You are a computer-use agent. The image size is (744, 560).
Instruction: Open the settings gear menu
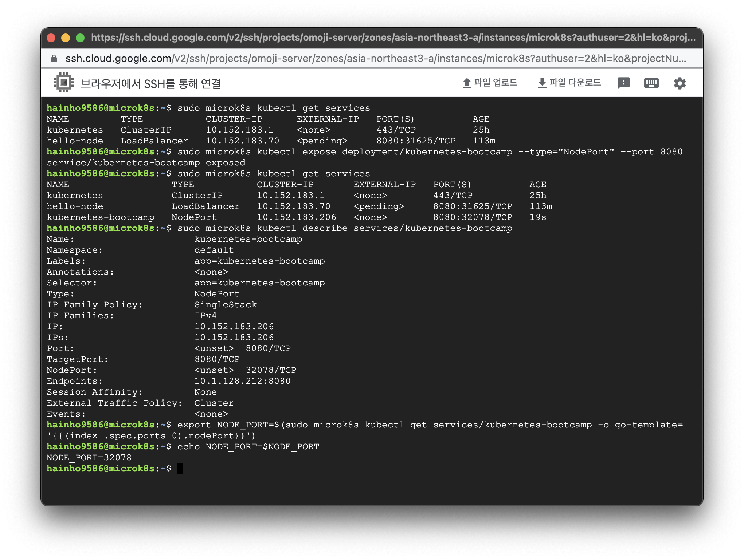pyautogui.click(x=680, y=83)
